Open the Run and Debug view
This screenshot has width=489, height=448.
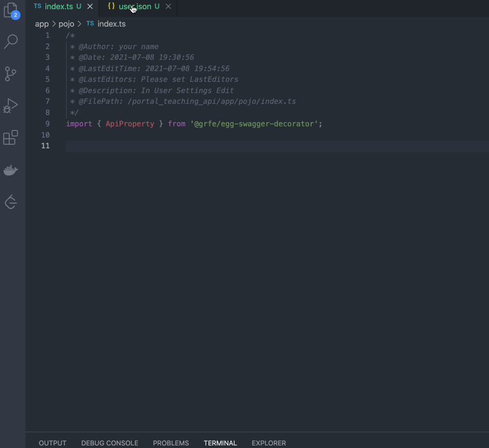(11, 106)
